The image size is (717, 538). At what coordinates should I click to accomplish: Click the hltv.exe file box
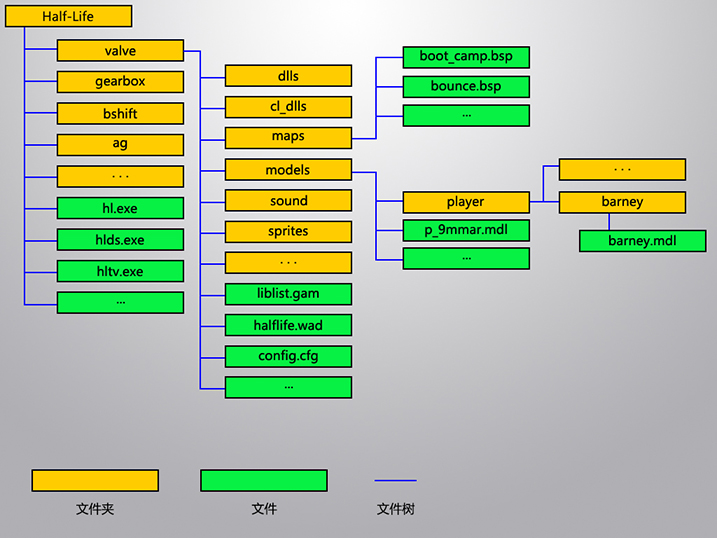(120, 271)
